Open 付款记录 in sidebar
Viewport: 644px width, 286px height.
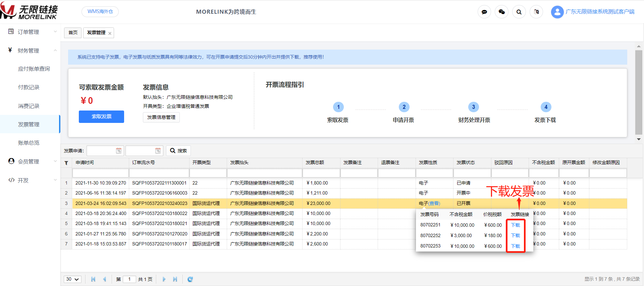tap(29, 87)
